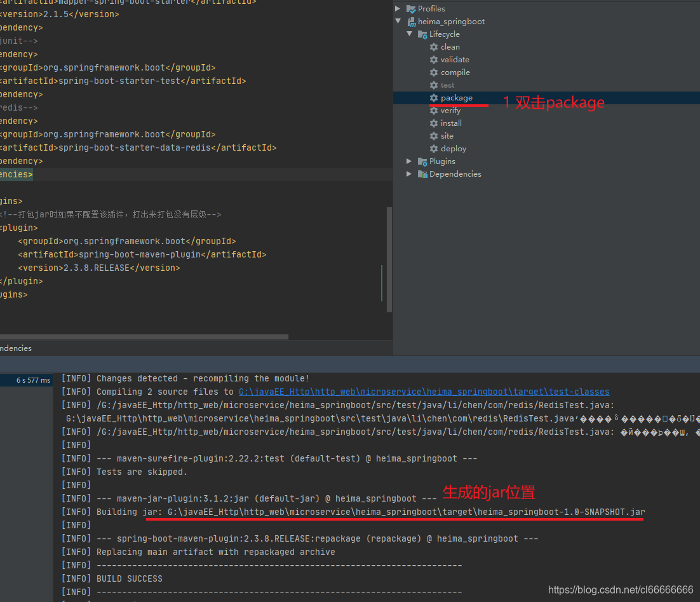Open the target\test-classes path link in console
This screenshot has height=602, width=700.
click(424, 392)
